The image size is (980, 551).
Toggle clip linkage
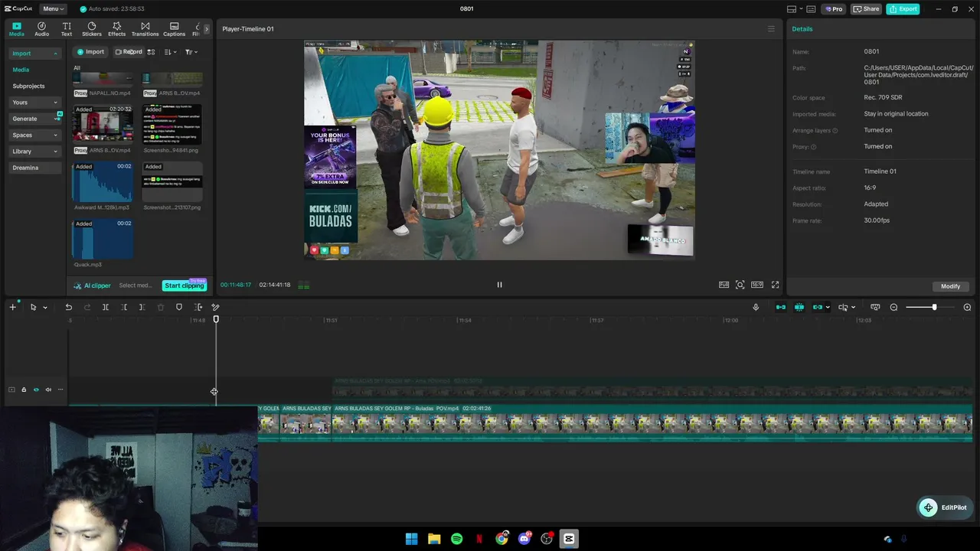[817, 307]
